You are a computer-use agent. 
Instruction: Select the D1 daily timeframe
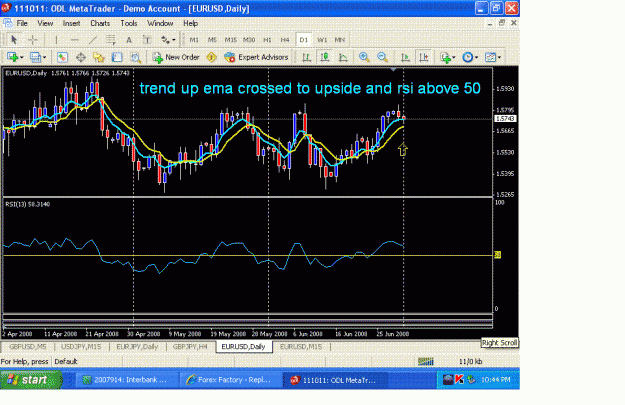[x=303, y=39]
